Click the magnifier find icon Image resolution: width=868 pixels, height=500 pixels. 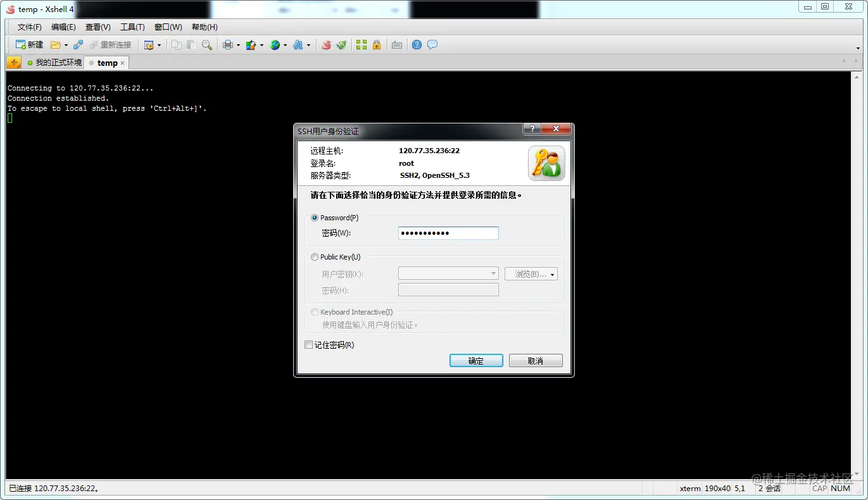(x=206, y=45)
